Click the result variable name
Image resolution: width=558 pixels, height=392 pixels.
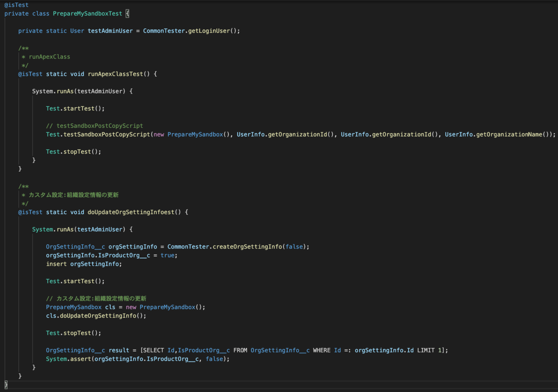[119, 350]
